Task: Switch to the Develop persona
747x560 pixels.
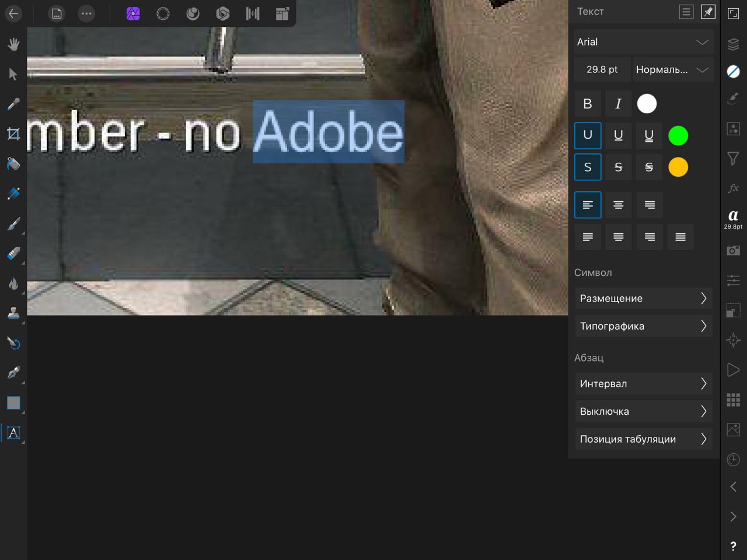Action: 222,13
